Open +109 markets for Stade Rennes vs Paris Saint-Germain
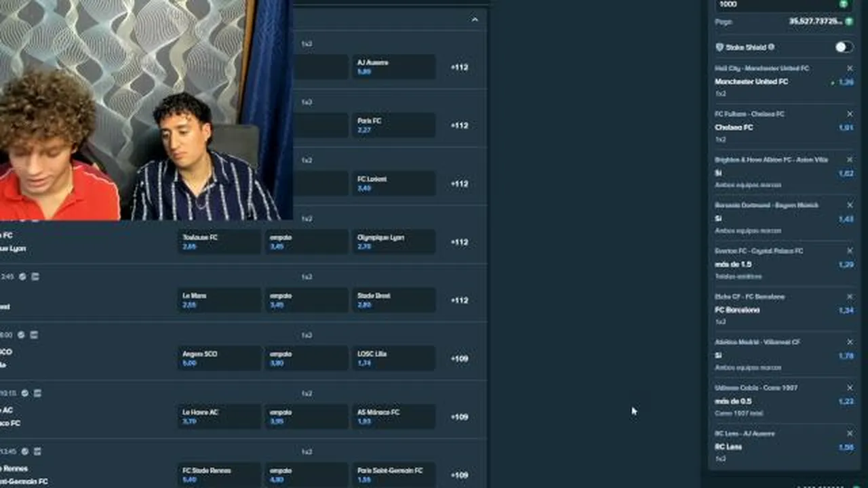The height and width of the screenshot is (488, 868). [459, 475]
